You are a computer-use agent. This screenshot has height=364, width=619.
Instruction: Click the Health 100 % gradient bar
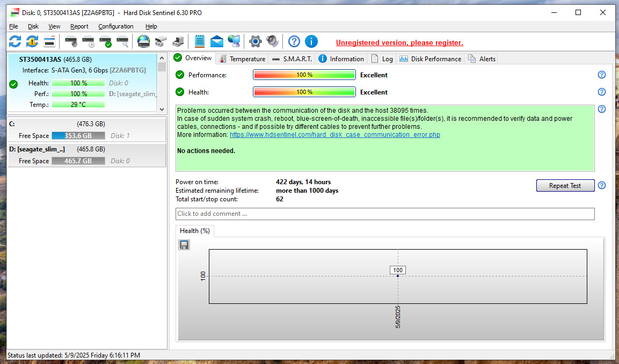click(x=304, y=92)
